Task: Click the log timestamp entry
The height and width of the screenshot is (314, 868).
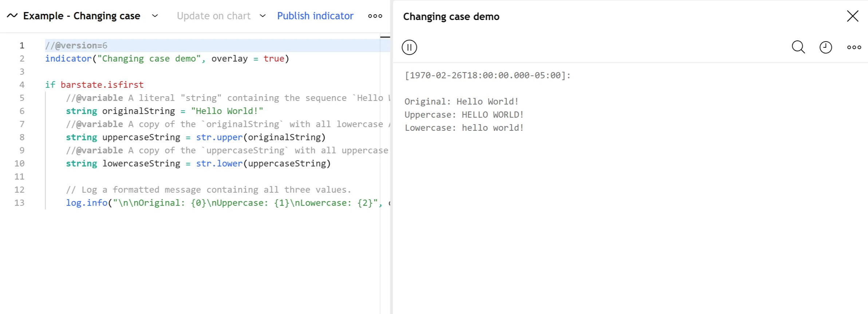Action: tap(488, 75)
